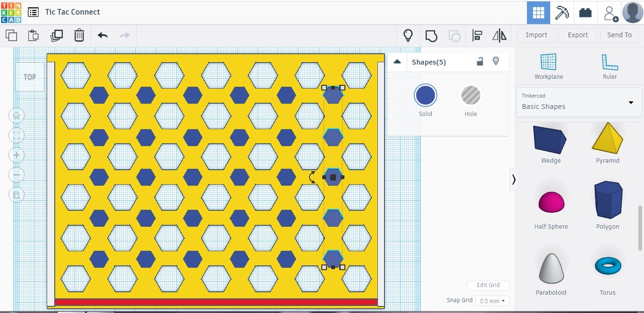This screenshot has width=644, height=313.
Task: Switch to 3D design grid view icon
Action: [538, 12]
